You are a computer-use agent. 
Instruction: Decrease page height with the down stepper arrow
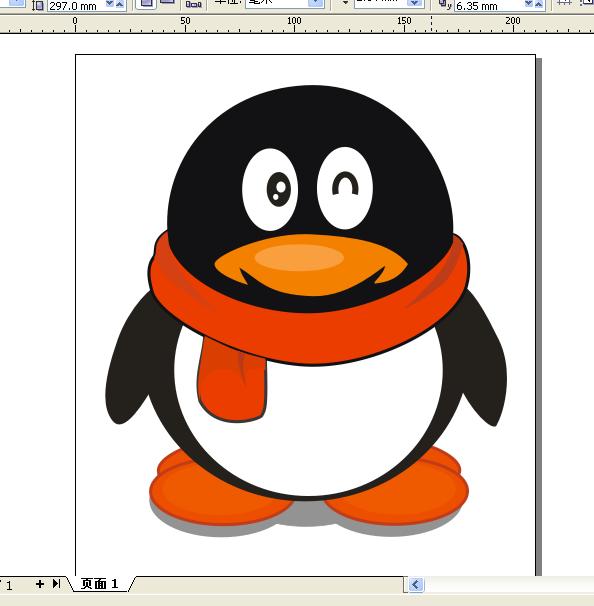pos(110,5)
